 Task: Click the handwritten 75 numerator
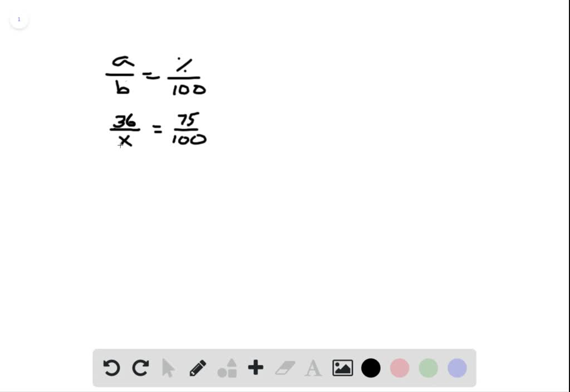click(188, 120)
